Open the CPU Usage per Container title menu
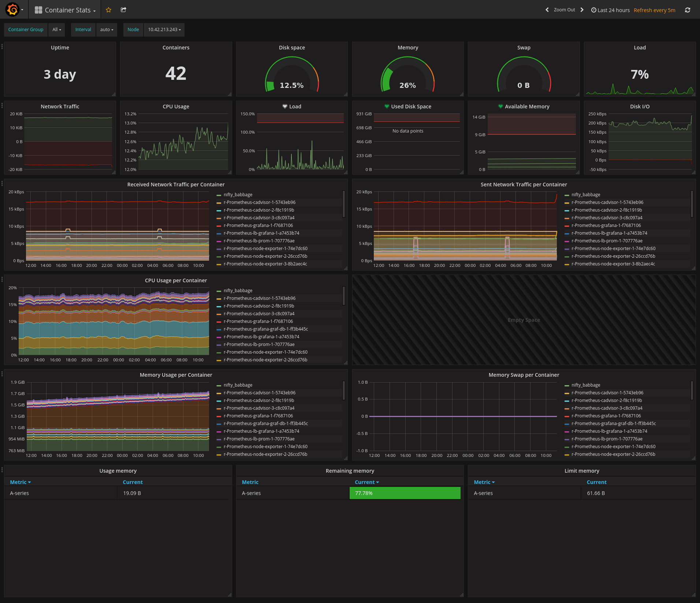The width and height of the screenshot is (700, 603). point(176,280)
